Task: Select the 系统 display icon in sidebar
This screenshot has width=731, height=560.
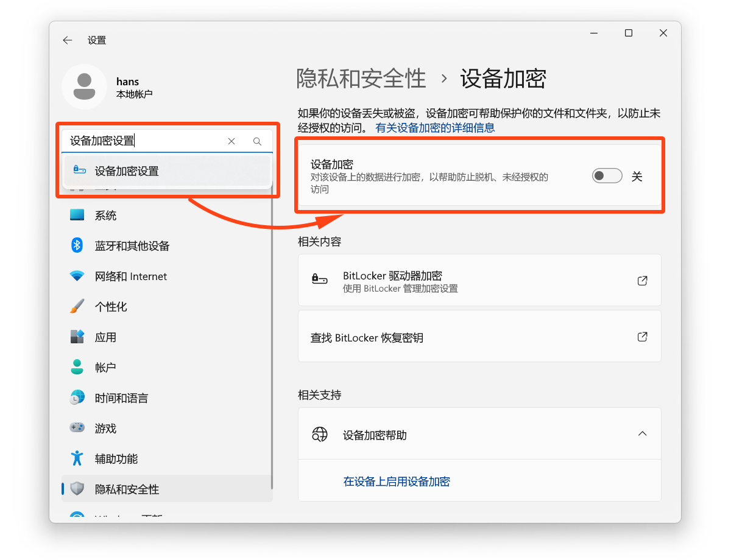Action: [x=77, y=214]
